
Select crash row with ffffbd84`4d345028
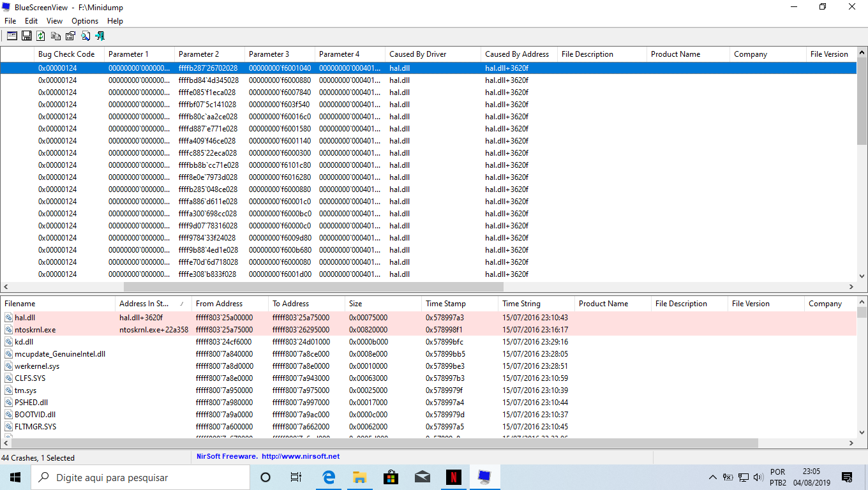(428, 80)
